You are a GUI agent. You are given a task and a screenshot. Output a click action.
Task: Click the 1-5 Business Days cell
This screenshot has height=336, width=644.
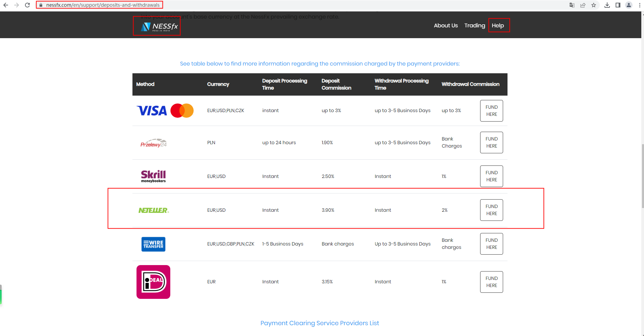[x=283, y=244]
